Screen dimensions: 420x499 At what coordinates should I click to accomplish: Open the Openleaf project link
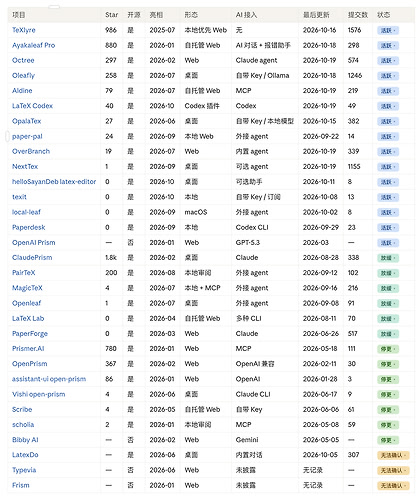click(26, 303)
